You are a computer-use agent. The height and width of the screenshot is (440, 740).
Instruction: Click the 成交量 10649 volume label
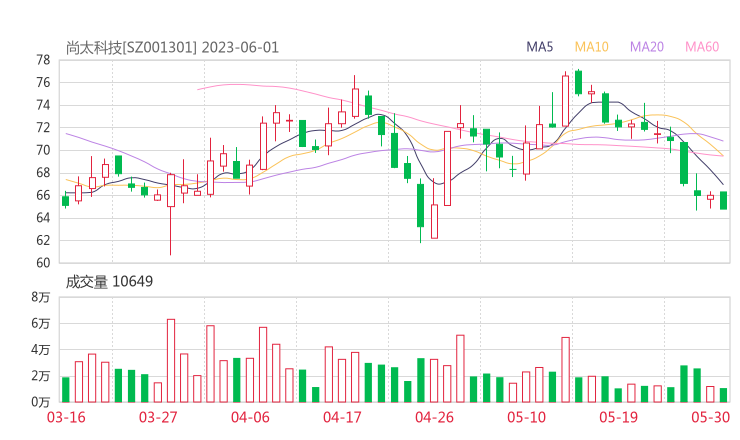pyautogui.click(x=109, y=282)
